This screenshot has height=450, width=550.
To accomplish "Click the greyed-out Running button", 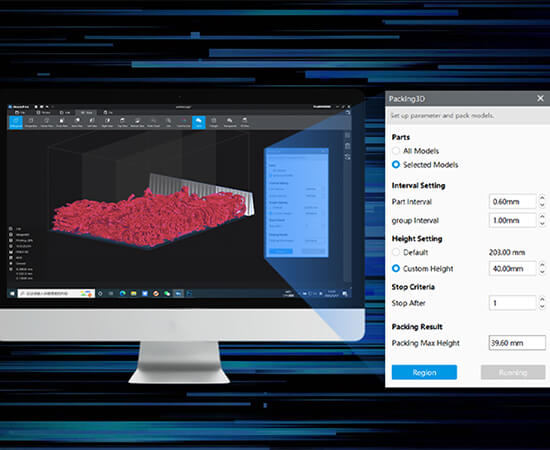I will coord(513,372).
